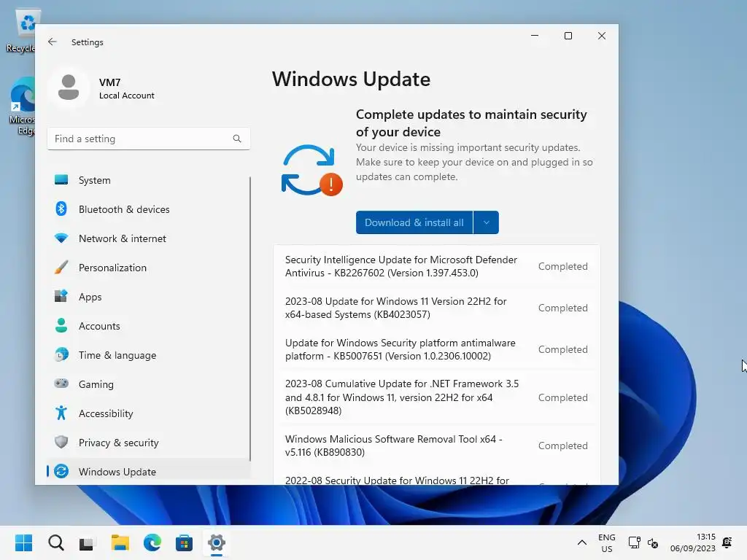Viewport: 747px width, 560px height.
Task: Click Malicious Software Removal Tool KB890830 entry
Action: coord(436,446)
